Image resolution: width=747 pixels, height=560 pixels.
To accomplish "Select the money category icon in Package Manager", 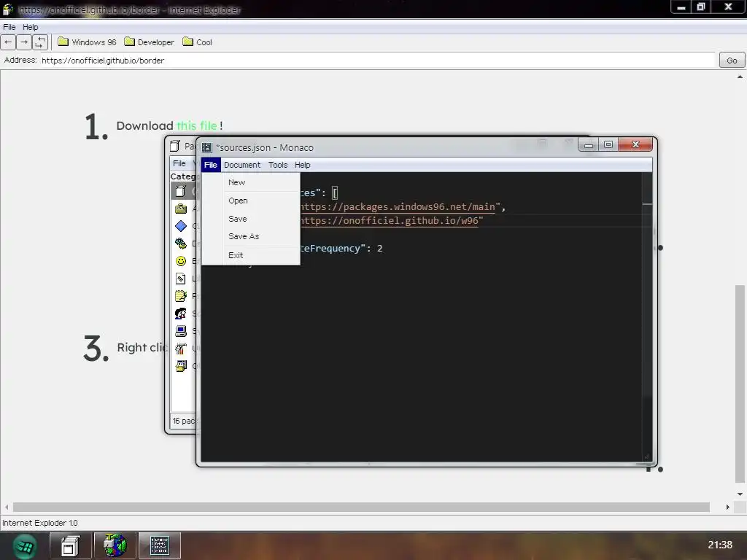I will point(181,244).
